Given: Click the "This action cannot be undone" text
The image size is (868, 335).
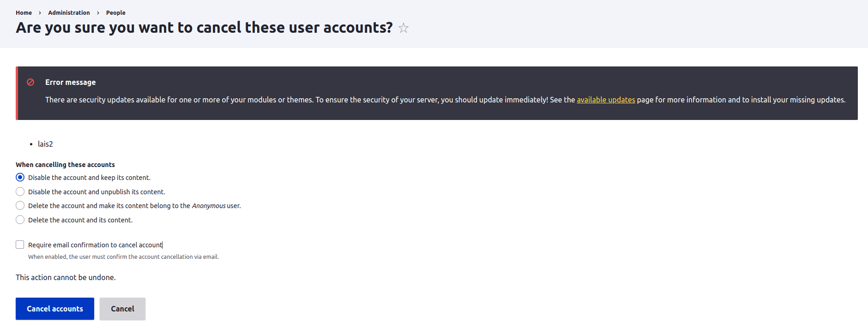Looking at the screenshot, I should pos(66,277).
